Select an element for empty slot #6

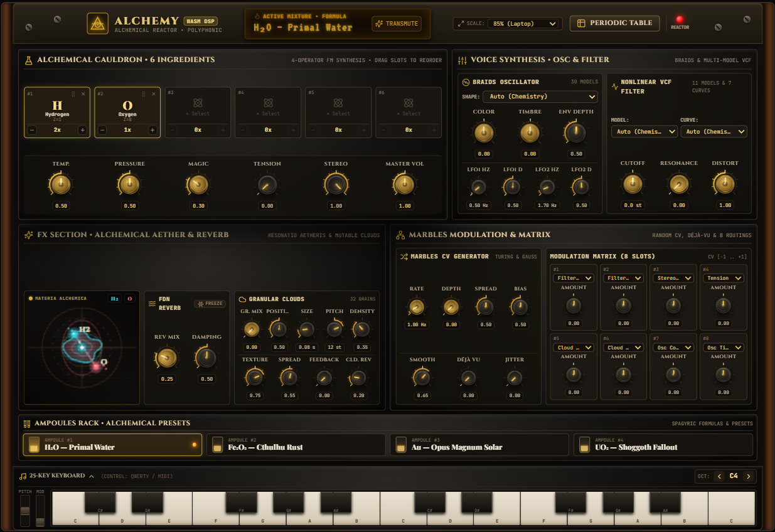click(409, 106)
